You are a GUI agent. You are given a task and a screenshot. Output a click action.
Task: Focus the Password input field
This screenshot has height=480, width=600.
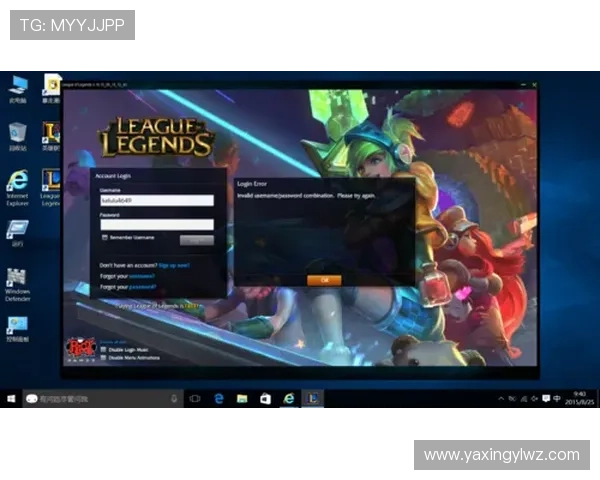pyautogui.click(x=157, y=225)
